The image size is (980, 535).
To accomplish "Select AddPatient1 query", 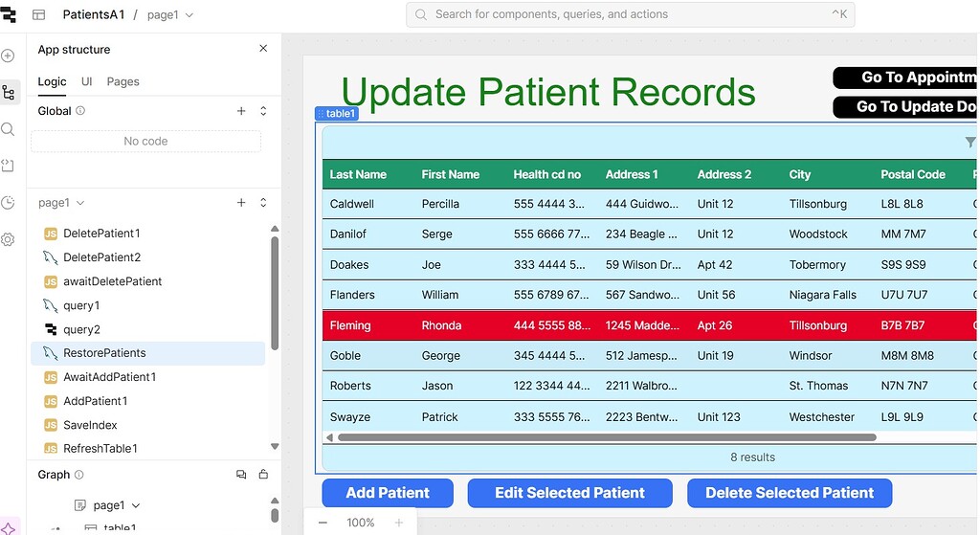I will coord(148,401).
